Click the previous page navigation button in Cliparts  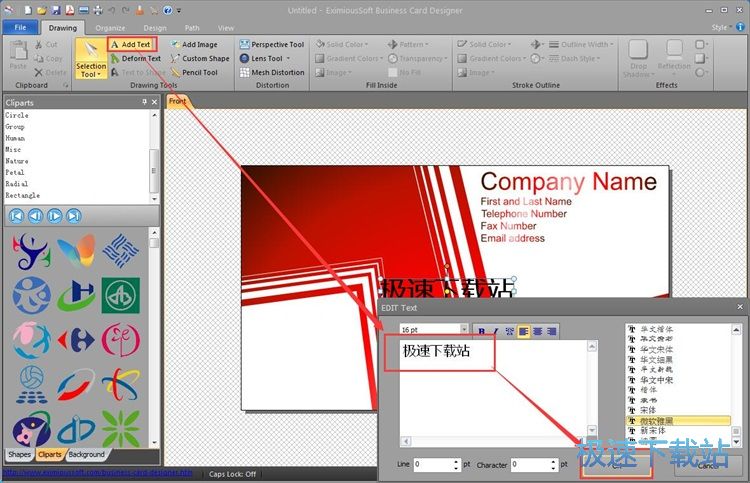35,216
